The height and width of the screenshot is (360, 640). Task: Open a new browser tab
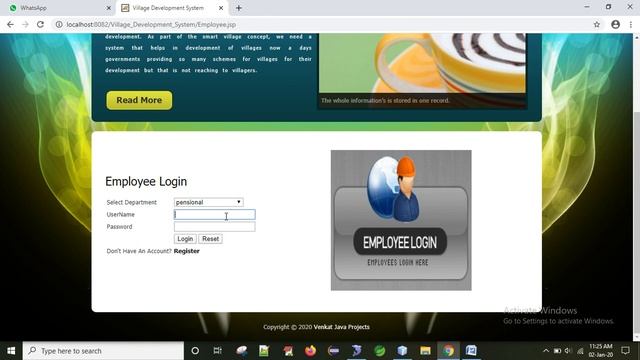(x=239, y=8)
